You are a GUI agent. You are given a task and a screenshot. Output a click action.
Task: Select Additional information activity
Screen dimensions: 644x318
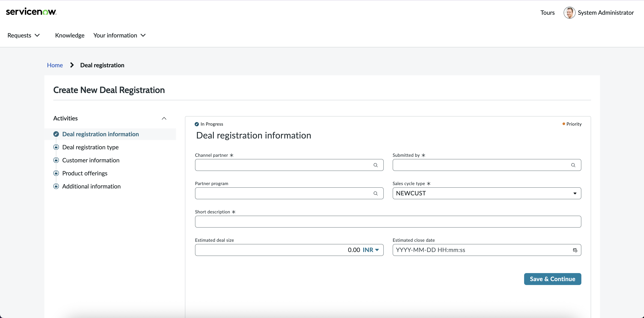click(x=91, y=186)
